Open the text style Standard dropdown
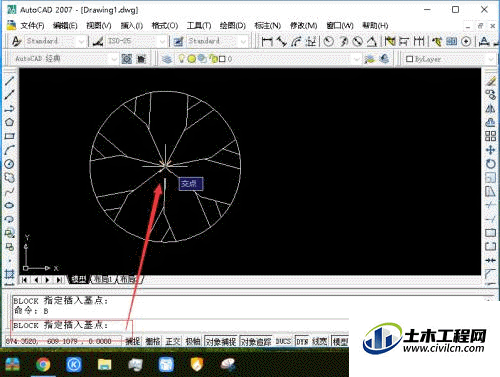Image resolution: width=500 pixels, height=377 pixels. pos(81,41)
